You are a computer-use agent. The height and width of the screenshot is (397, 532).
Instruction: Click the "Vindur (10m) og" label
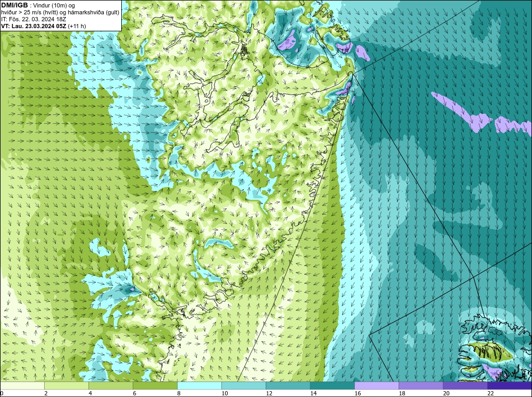[x=55, y=6]
